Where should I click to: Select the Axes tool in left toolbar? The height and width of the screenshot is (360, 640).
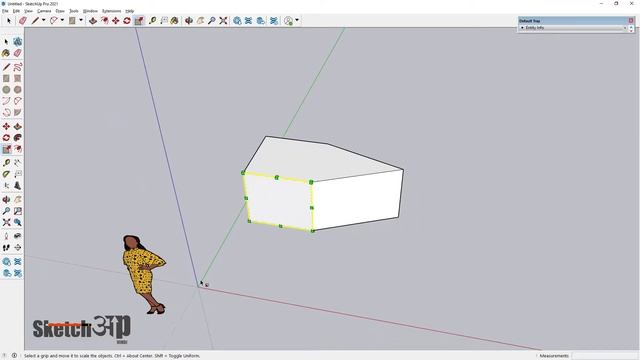click(6, 186)
